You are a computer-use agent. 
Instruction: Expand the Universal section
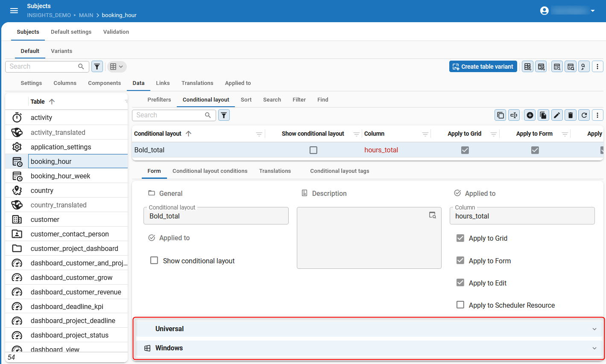coord(368,329)
